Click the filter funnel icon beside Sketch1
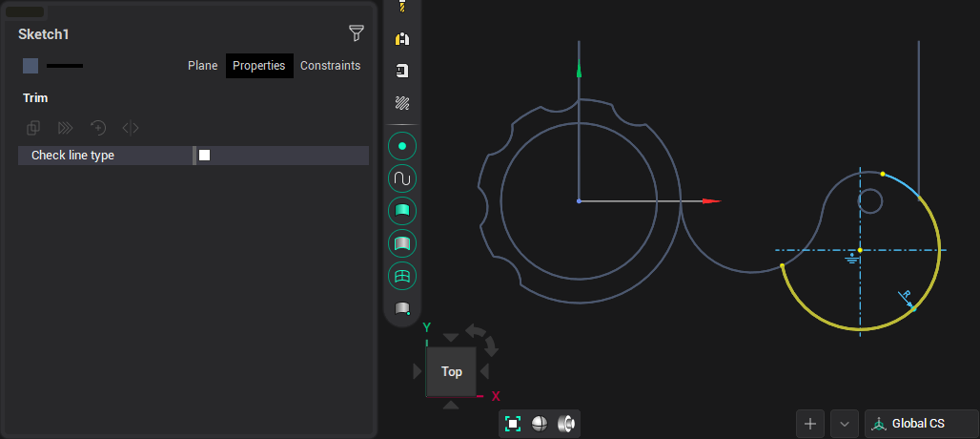 tap(357, 34)
